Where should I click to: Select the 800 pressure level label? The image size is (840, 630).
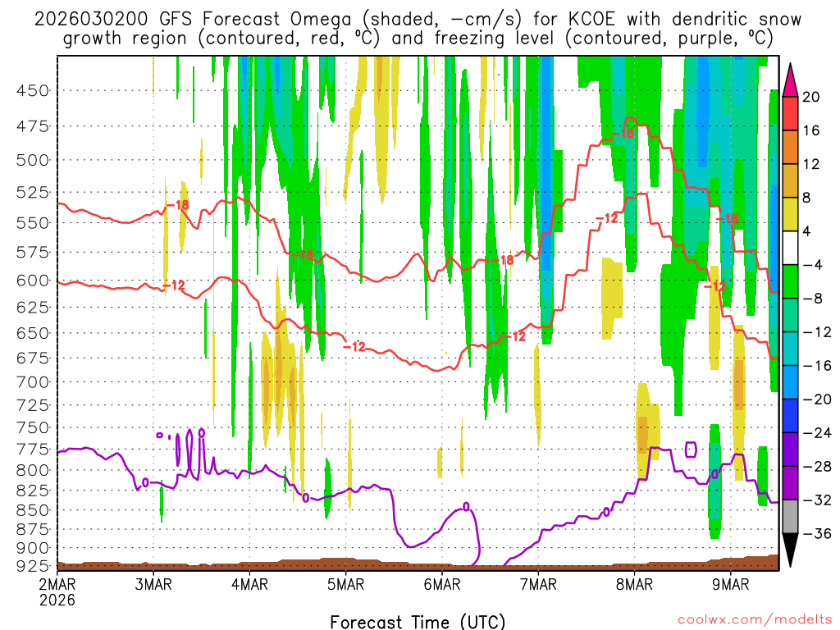click(x=33, y=470)
